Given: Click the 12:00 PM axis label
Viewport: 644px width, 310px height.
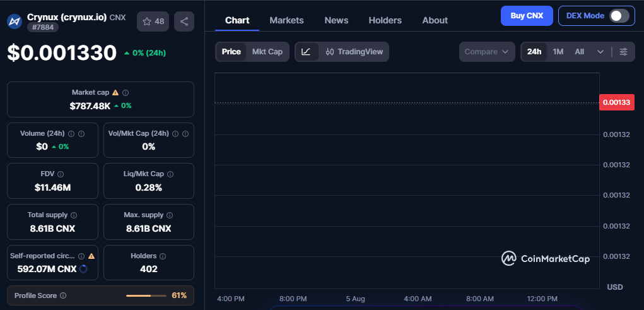Looking at the screenshot, I should tap(541, 299).
